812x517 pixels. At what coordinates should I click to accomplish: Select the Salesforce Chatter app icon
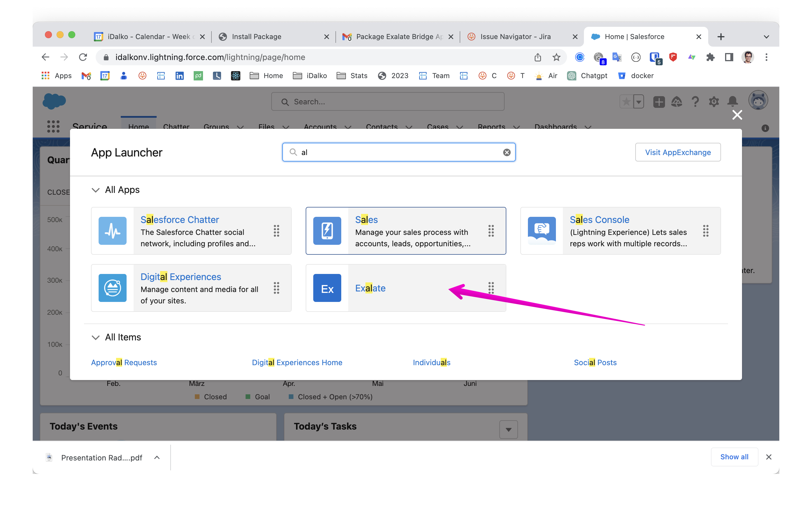pos(112,231)
